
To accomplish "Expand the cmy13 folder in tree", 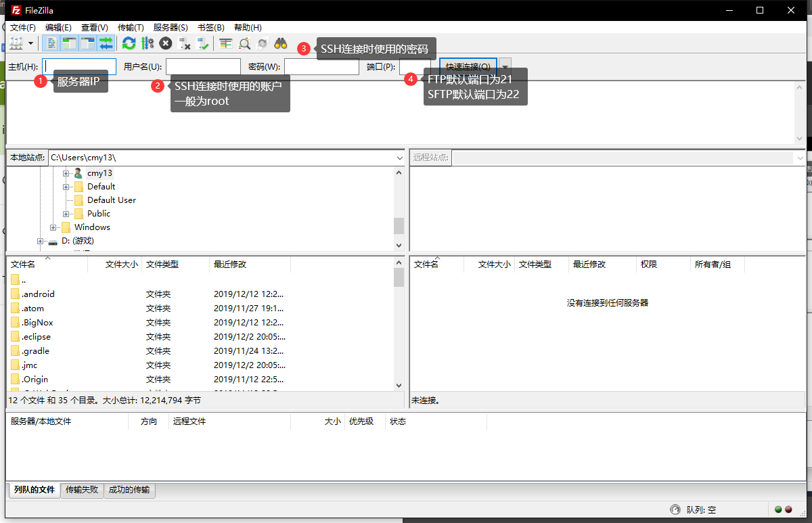I will point(66,173).
